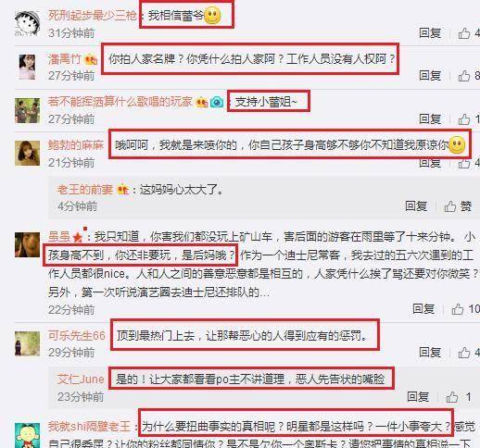Like the comment by 死刑起步最少三枪
Image resolution: width=480 pixels, height=448 pixels.
469,33
